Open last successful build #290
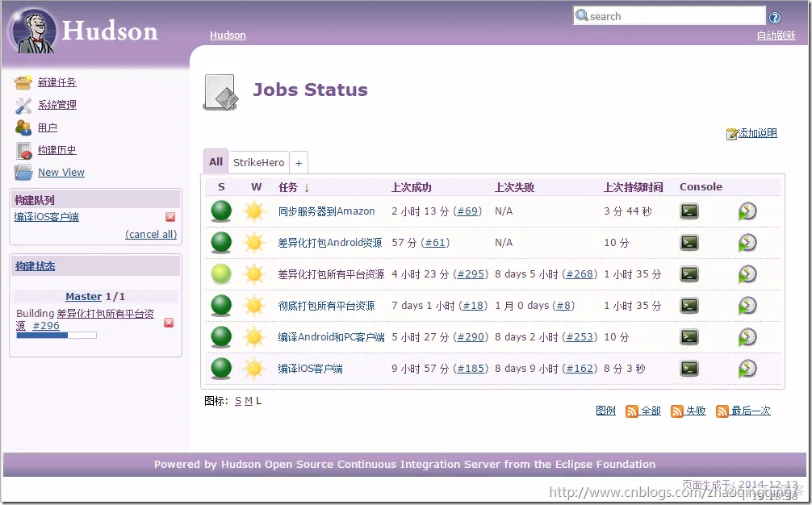 pyautogui.click(x=471, y=337)
